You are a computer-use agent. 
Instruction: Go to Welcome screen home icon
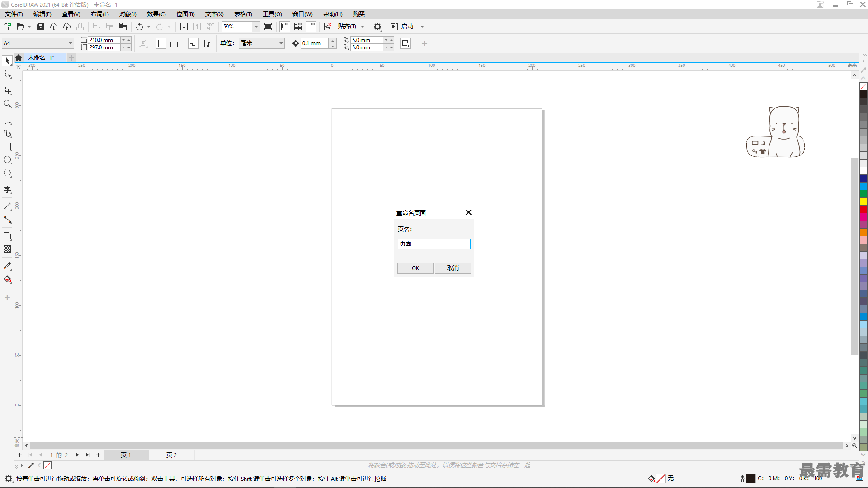(19, 58)
